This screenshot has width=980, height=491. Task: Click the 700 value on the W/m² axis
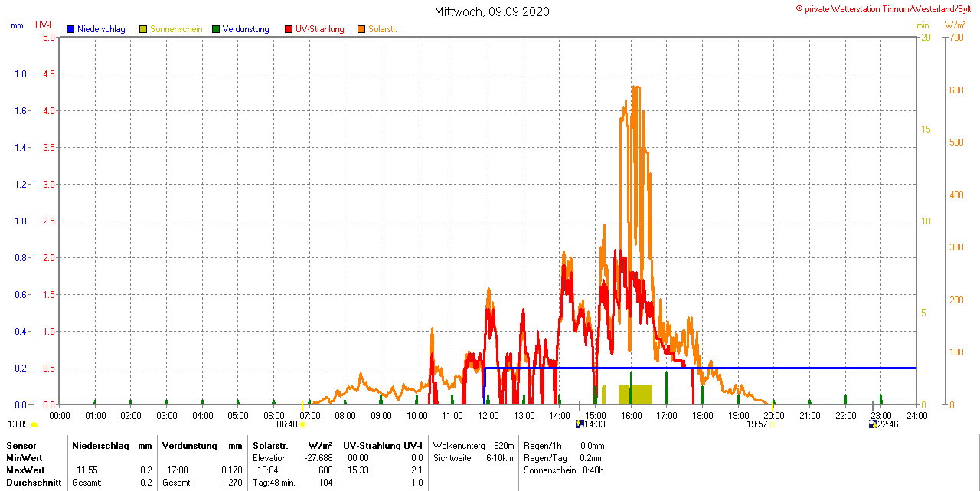[x=955, y=37]
